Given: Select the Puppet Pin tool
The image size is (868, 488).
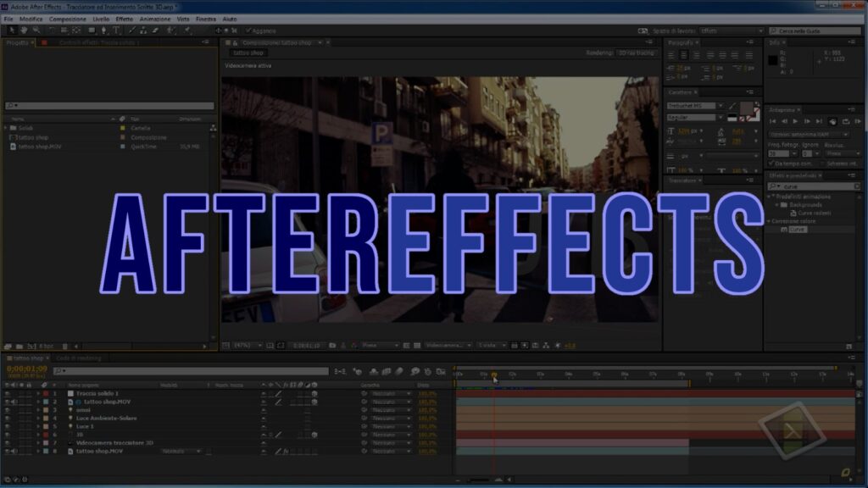Looking at the screenshot, I should (187, 30).
